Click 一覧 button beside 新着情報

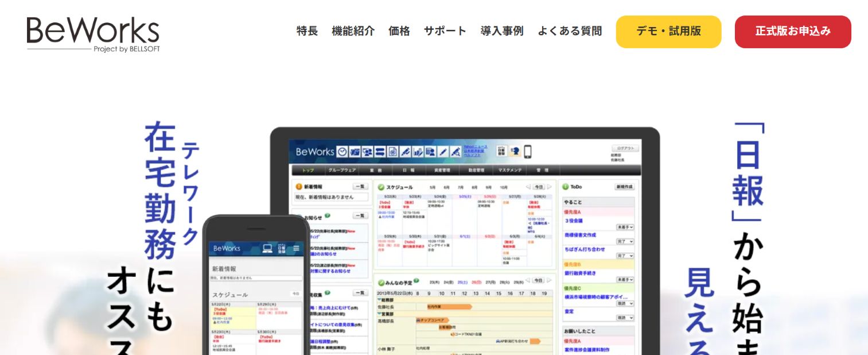[360, 186]
